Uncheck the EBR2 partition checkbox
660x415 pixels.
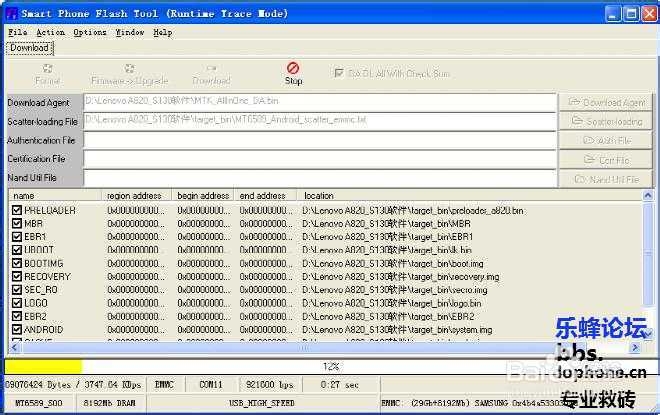click(x=17, y=316)
